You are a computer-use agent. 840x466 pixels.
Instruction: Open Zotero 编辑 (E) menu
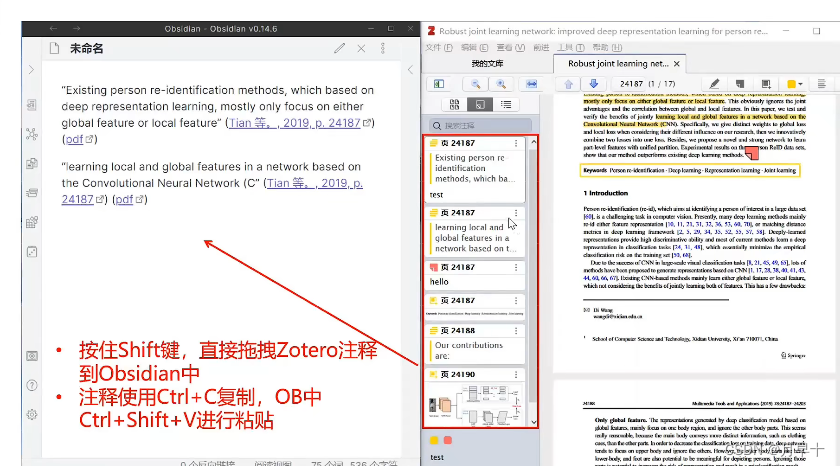474,47
